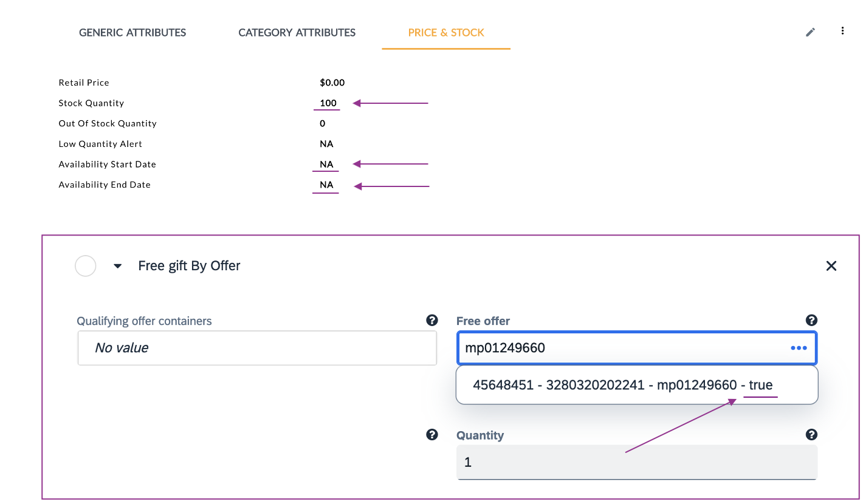Click help icon left of Quantity label
Image resolution: width=863 pixels, height=504 pixels.
tap(432, 434)
